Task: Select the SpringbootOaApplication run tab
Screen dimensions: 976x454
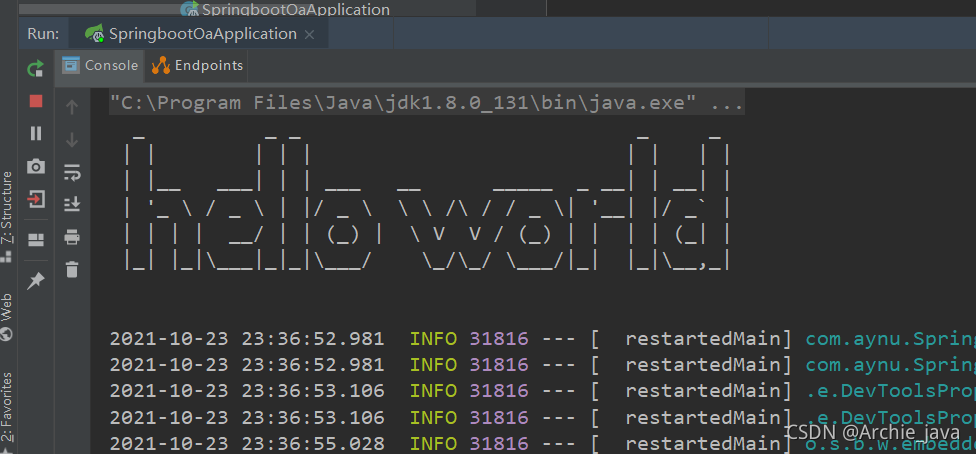Action: 199,34
